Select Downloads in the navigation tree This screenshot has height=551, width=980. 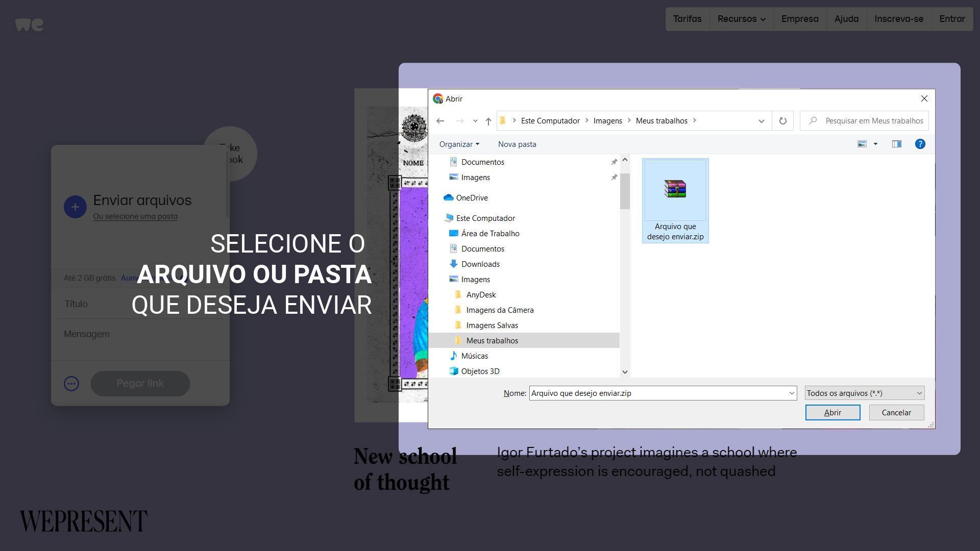(x=480, y=264)
